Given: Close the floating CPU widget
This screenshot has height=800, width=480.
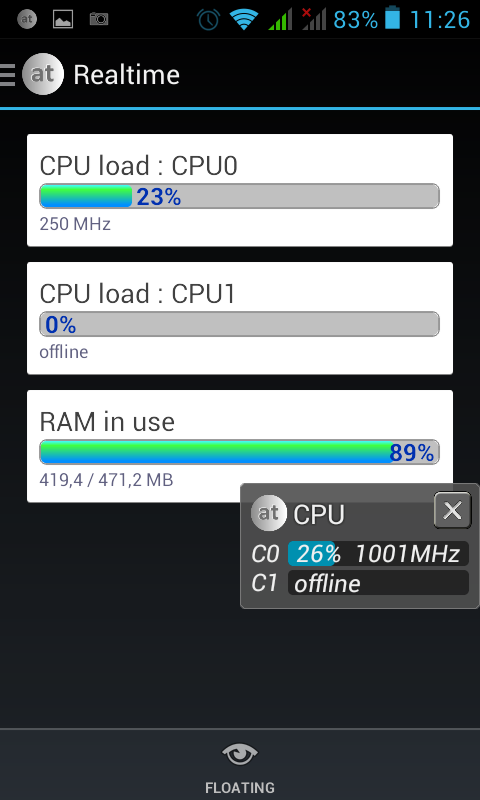Looking at the screenshot, I should pos(452,510).
